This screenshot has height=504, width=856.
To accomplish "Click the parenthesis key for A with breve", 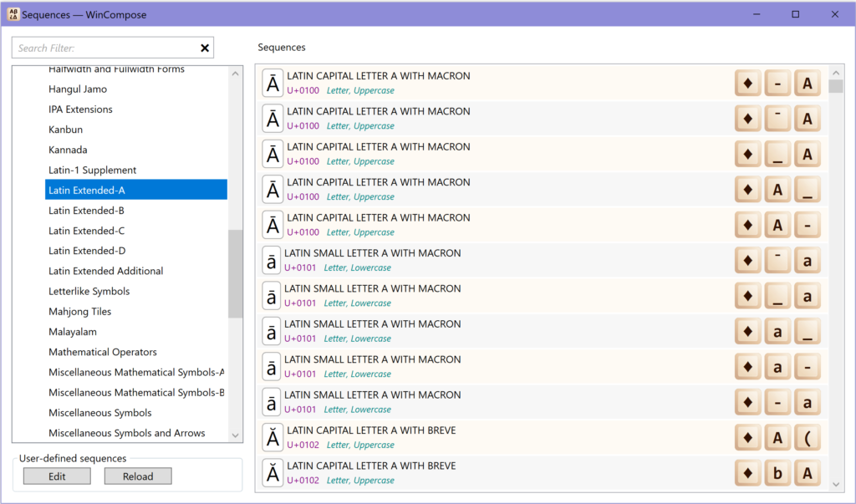I will pos(807,438).
